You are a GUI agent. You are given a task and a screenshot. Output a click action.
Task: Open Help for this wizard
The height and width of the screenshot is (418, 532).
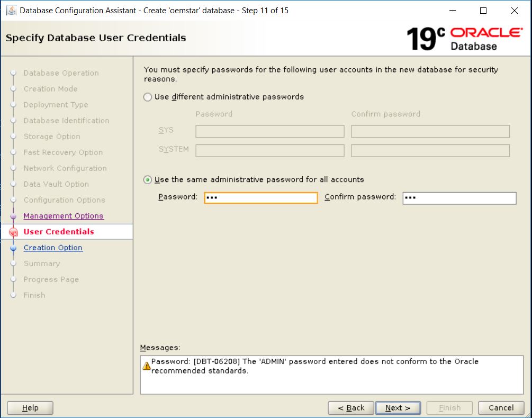tap(30, 408)
